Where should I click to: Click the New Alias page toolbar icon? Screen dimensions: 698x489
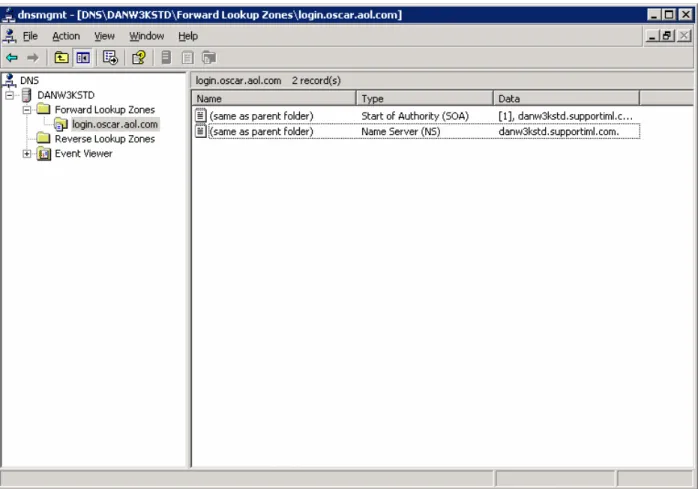[x=187, y=57]
